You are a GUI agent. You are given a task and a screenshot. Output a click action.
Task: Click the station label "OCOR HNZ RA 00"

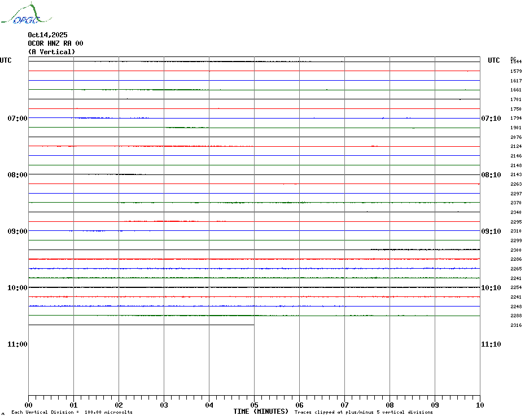[x=55, y=43]
